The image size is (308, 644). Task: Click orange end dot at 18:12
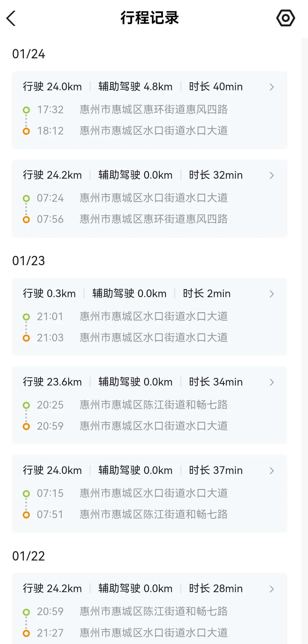(26, 131)
